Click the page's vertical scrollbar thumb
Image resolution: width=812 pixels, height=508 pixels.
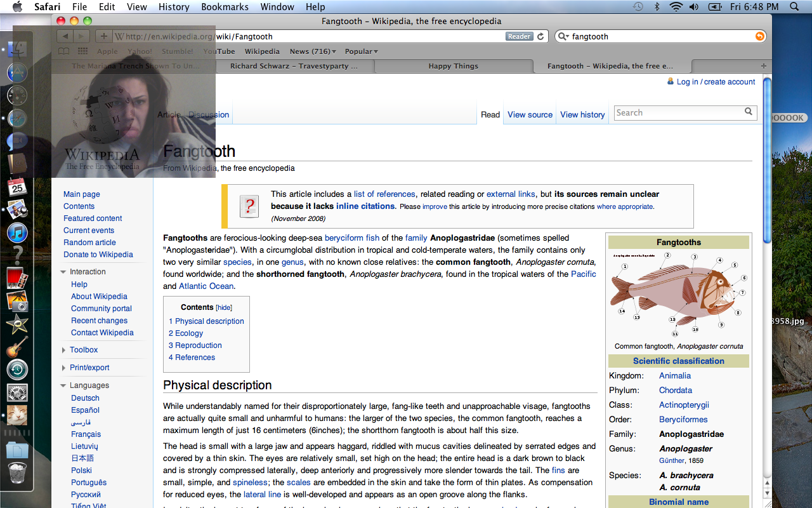(x=767, y=159)
